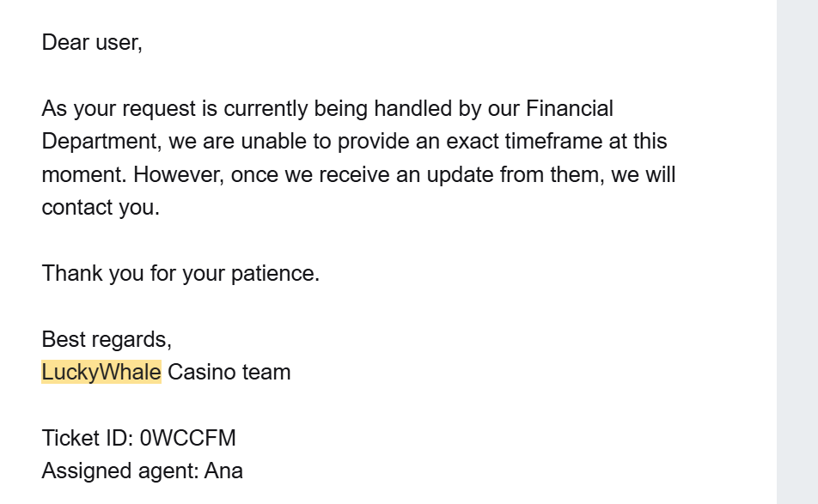
Task: Click the word "Department" in the paragraph
Action: [97, 141]
